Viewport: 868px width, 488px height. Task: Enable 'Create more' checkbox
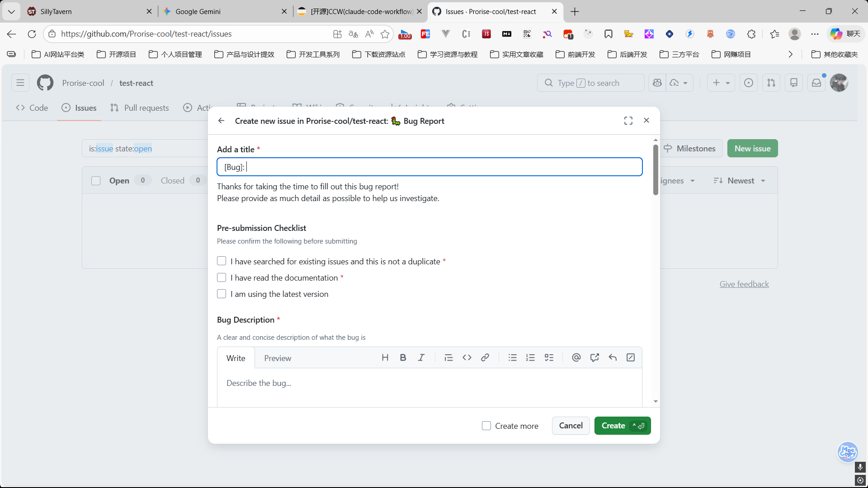tap(486, 426)
